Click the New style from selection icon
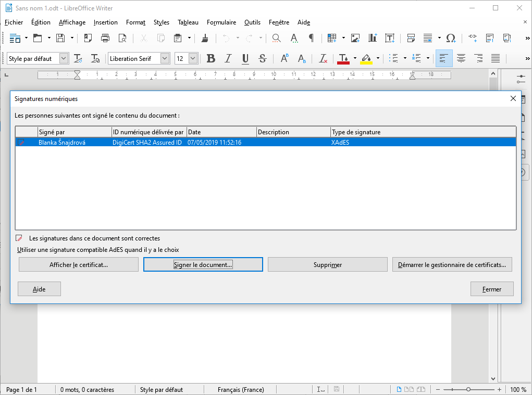This screenshot has width=532, height=395. (x=95, y=58)
